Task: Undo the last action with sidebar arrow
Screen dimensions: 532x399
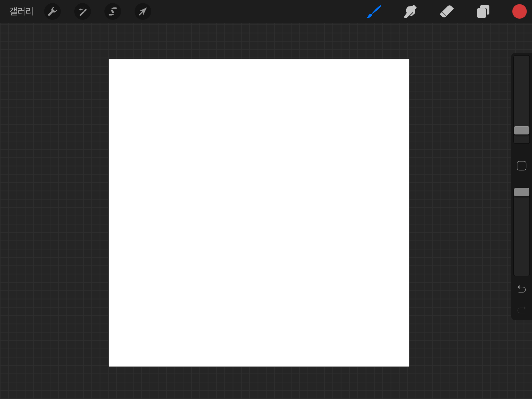Action: tap(521, 289)
